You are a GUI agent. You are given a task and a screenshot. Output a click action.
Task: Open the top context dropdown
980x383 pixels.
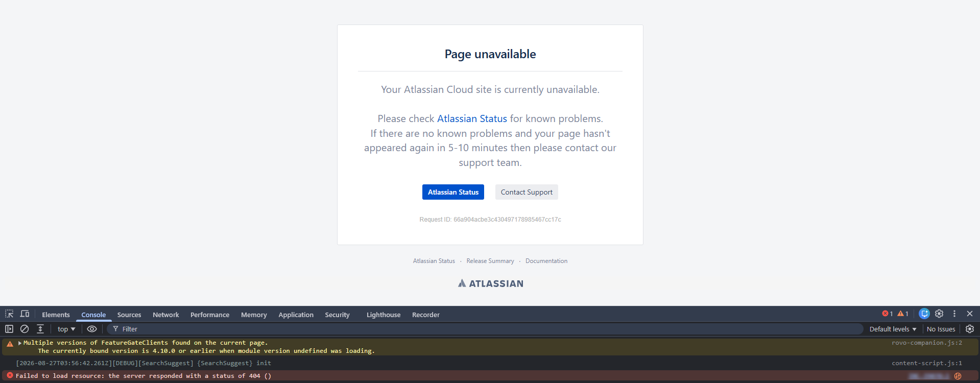point(66,329)
